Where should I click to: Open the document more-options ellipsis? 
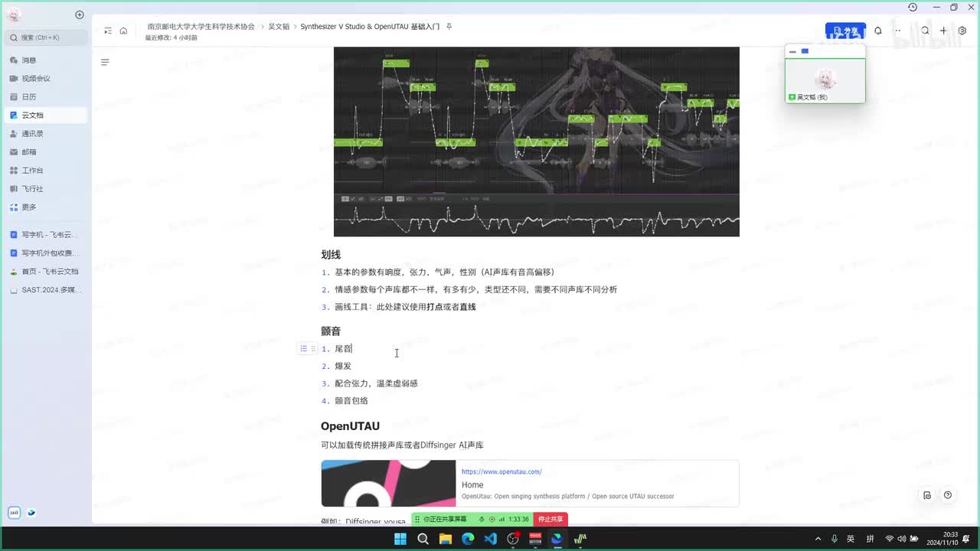tap(898, 31)
